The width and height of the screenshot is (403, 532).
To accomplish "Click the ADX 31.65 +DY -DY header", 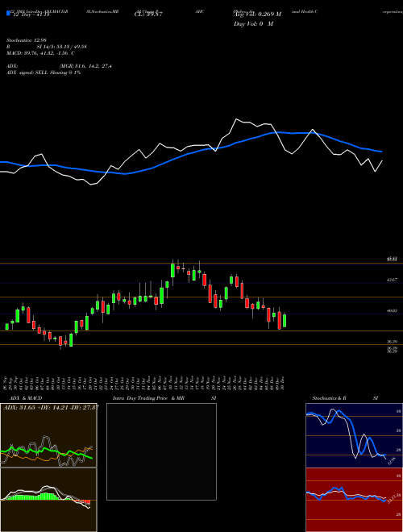I will [51, 408].
